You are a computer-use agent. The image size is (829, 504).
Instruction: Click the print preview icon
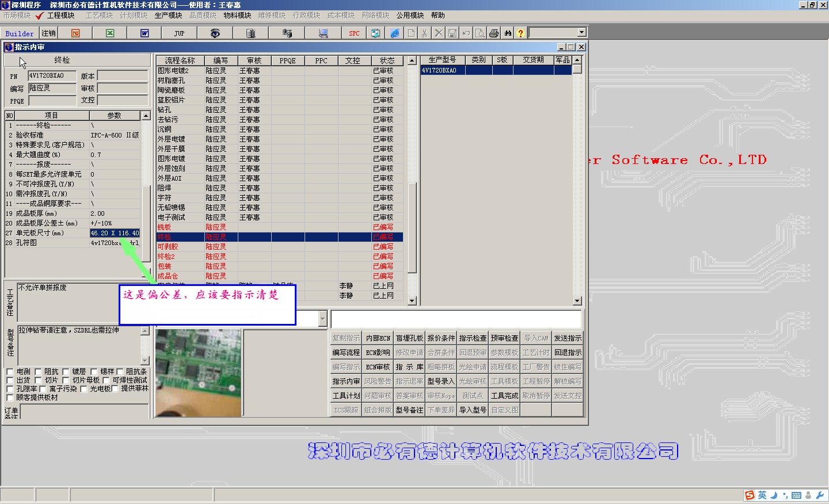480,33
